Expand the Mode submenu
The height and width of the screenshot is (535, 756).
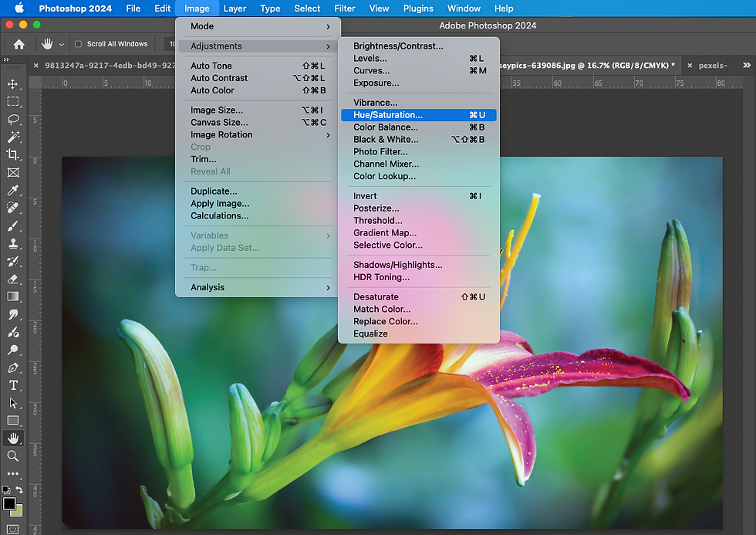click(259, 26)
